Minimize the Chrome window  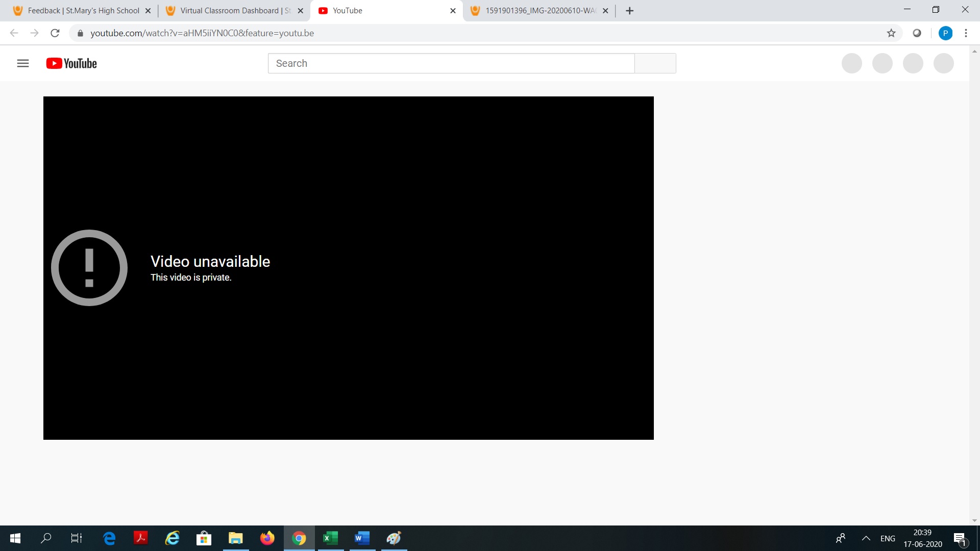click(907, 10)
